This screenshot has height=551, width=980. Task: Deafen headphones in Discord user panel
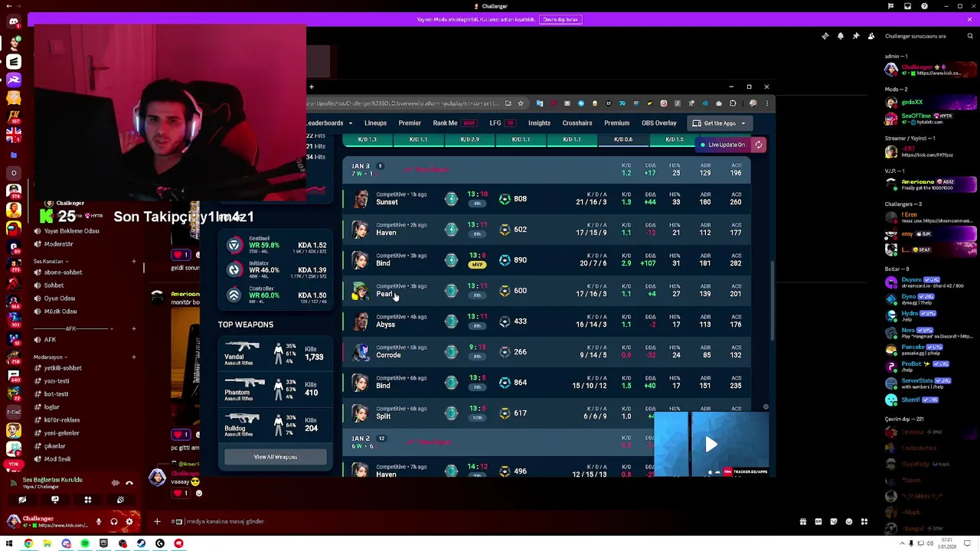click(x=113, y=522)
